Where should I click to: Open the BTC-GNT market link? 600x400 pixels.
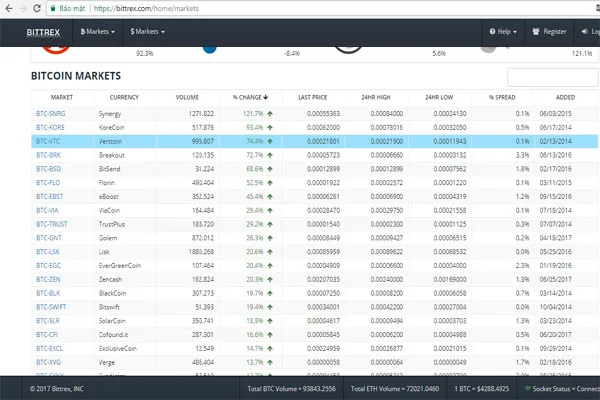pyautogui.click(x=49, y=238)
